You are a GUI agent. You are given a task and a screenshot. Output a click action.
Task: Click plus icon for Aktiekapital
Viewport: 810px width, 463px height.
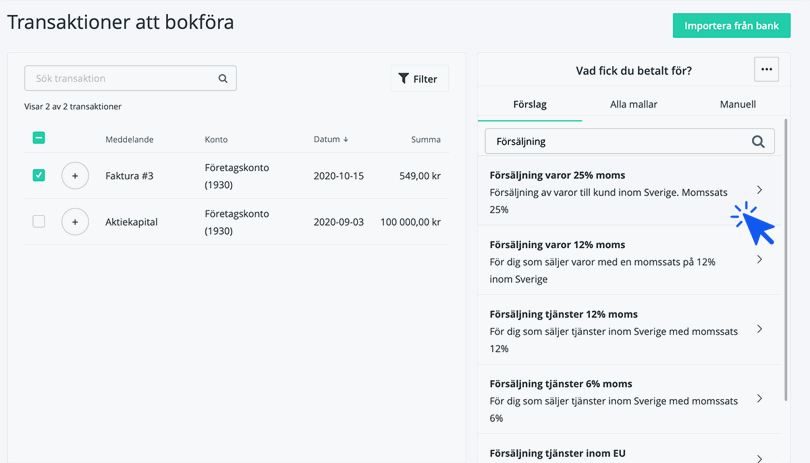[75, 222]
